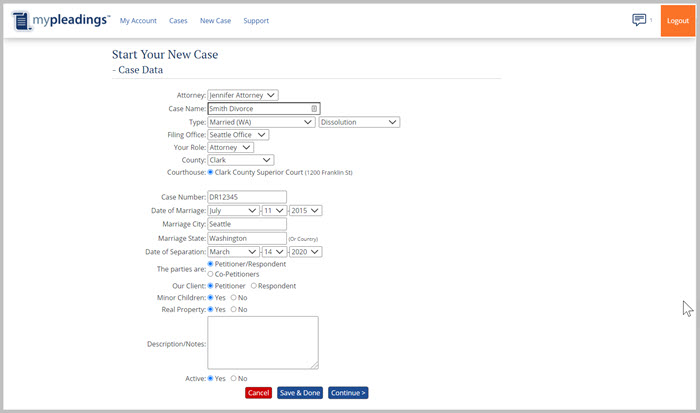Image resolution: width=700 pixels, height=413 pixels.
Task: Go to My Account menu
Action: tap(137, 21)
